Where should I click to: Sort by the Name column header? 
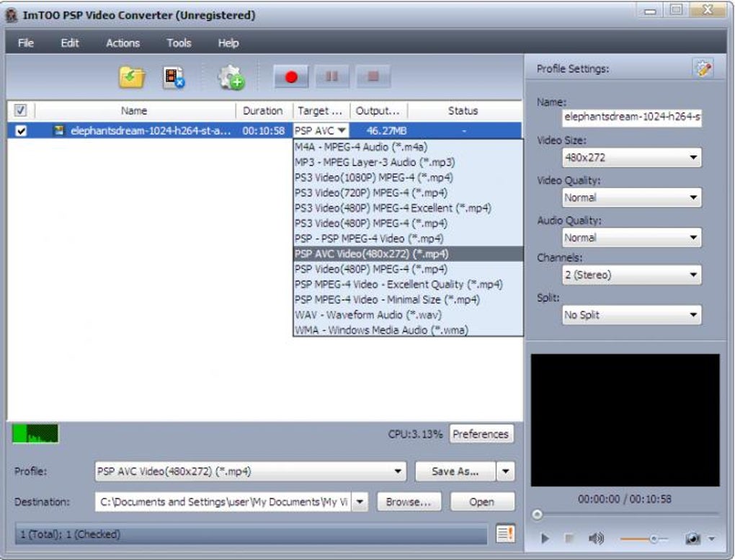135,111
